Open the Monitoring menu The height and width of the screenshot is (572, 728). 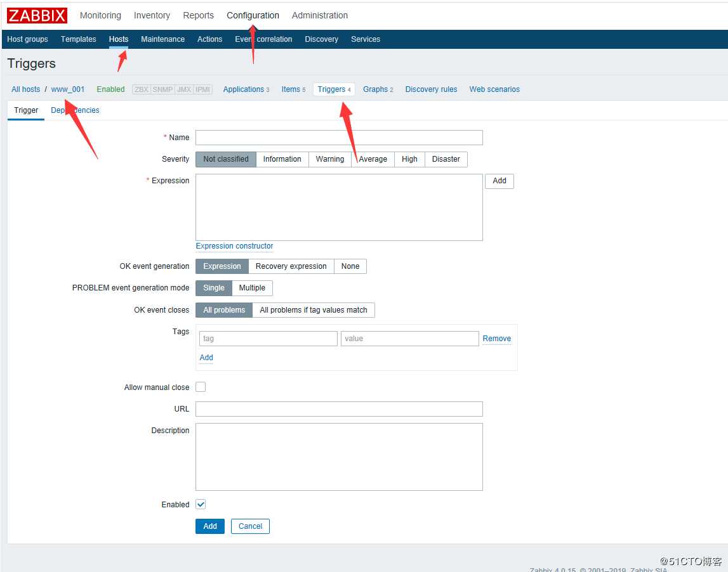(x=100, y=15)
